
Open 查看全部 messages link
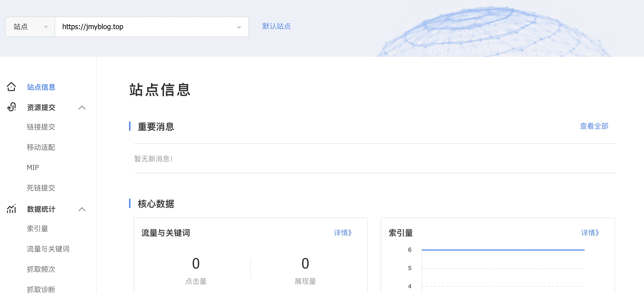coord(594,126)
